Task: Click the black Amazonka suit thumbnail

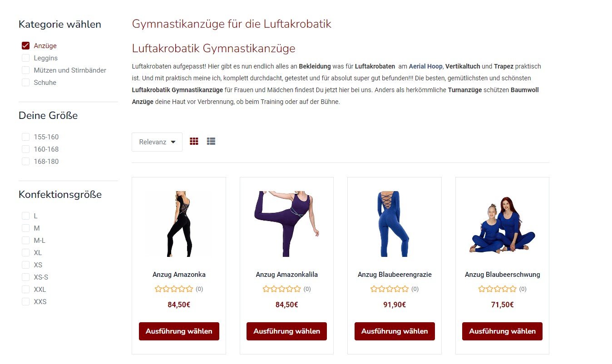Action: tap(179, 224)
